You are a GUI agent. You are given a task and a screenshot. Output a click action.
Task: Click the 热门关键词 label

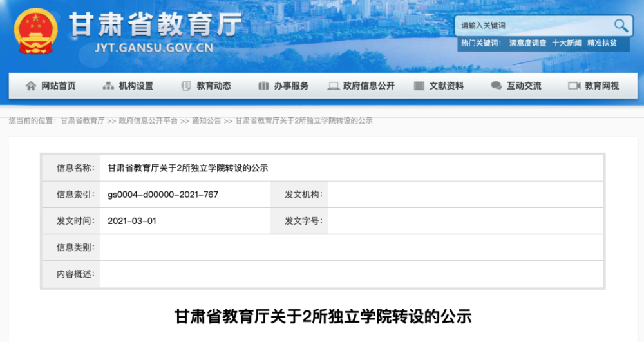(480, 43)
